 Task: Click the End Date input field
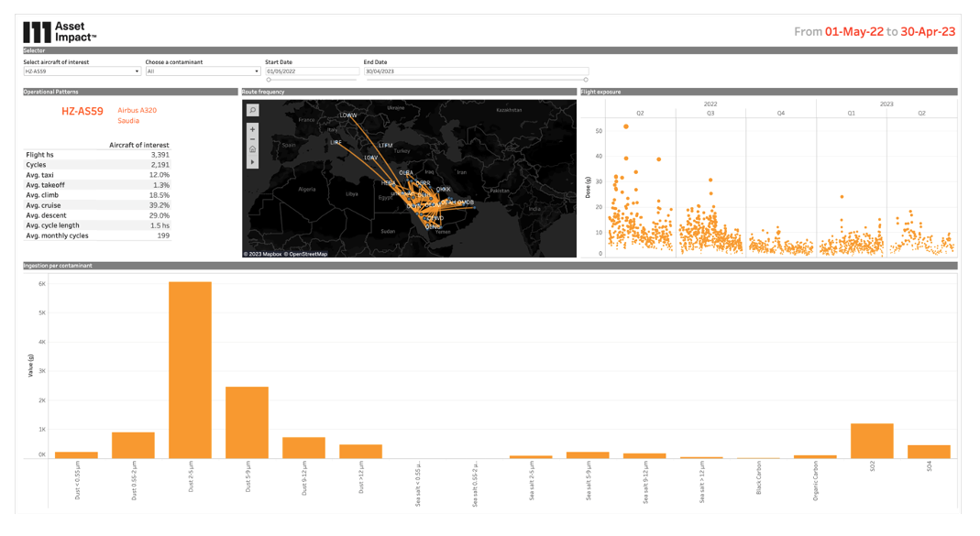[x=477, y=71]
